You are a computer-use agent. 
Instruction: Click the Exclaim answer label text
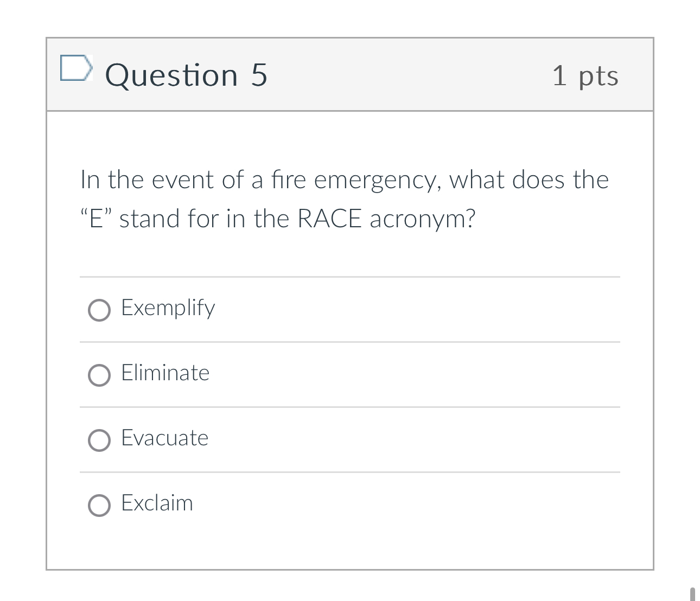pos(157,503)
